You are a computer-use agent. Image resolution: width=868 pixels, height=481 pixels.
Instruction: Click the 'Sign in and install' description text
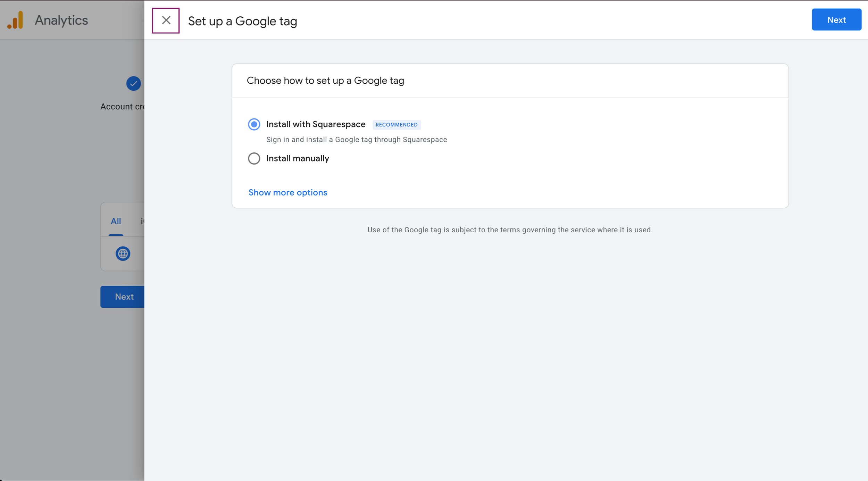356,140
